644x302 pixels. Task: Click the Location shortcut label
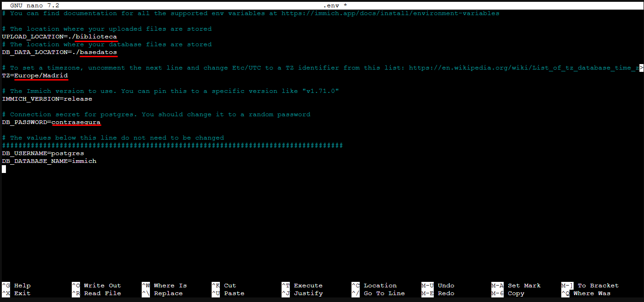pyautogui.click(x=380, y=286)
